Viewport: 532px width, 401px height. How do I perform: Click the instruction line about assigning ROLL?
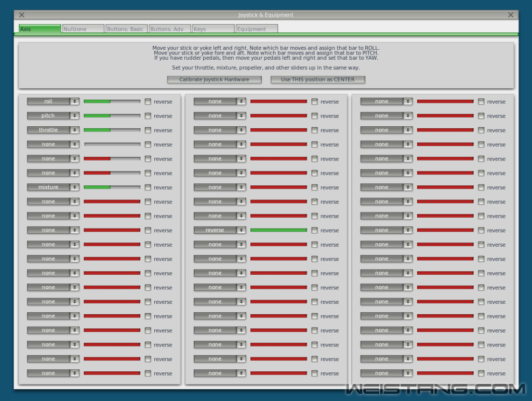[266, 48]
